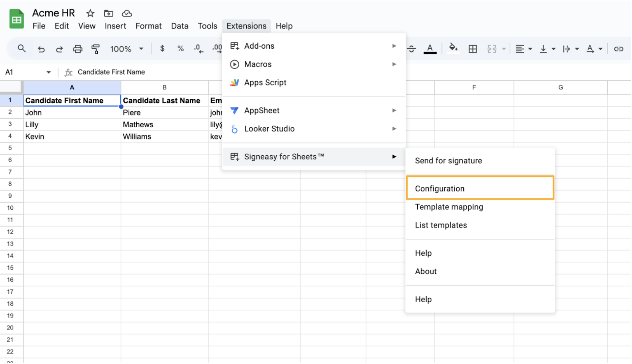
Task: Print the spreadsheet
Action: tap(78, 49)
